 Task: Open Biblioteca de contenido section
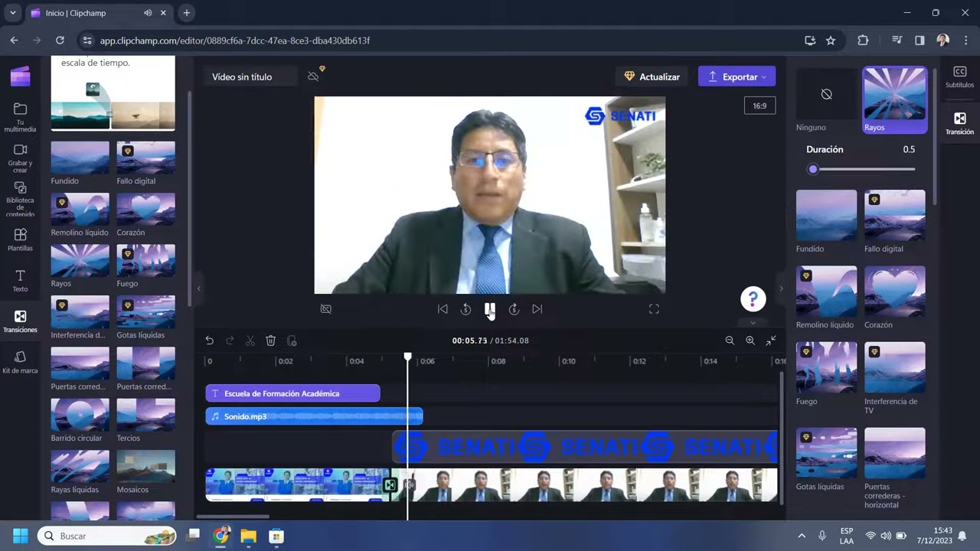pos(20,200)
